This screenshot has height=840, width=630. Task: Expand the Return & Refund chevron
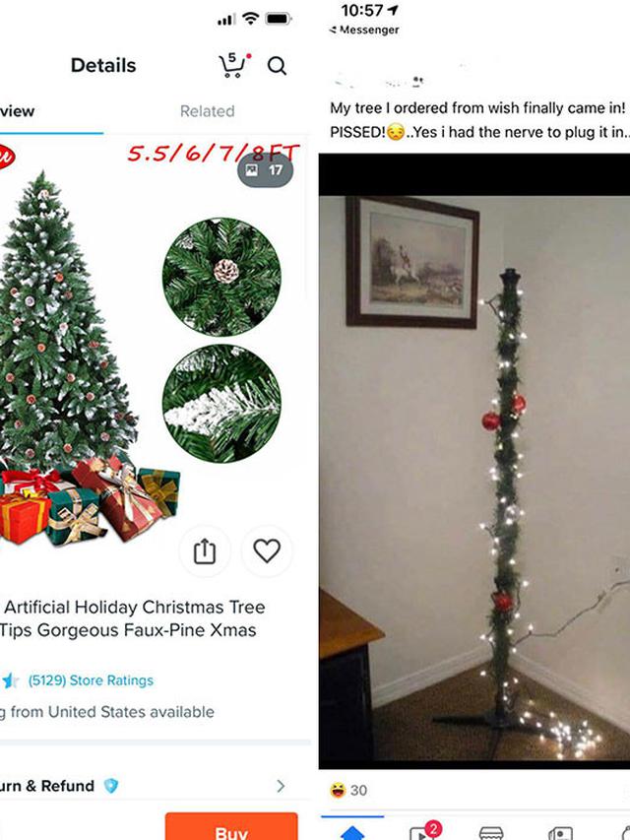281,786
